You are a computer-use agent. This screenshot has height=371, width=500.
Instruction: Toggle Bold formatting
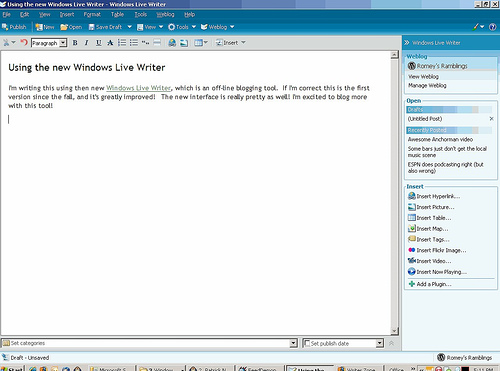[75, 43]
